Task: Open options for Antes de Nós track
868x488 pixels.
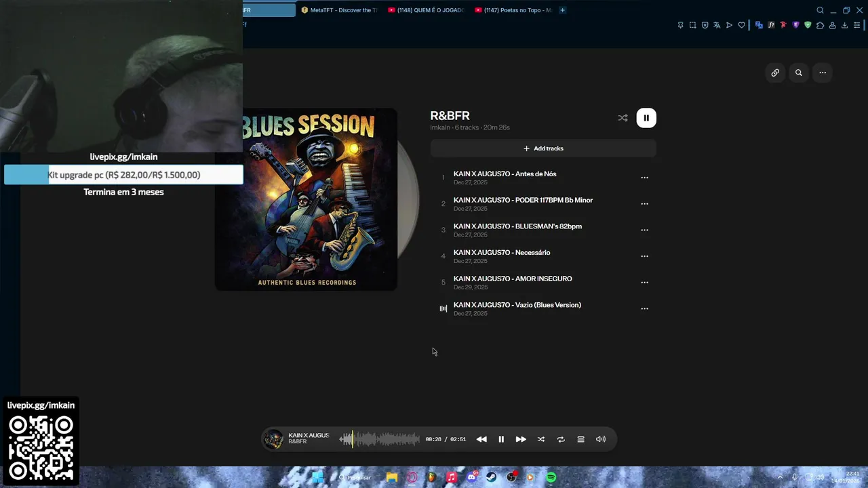Action: coord(644,178)
